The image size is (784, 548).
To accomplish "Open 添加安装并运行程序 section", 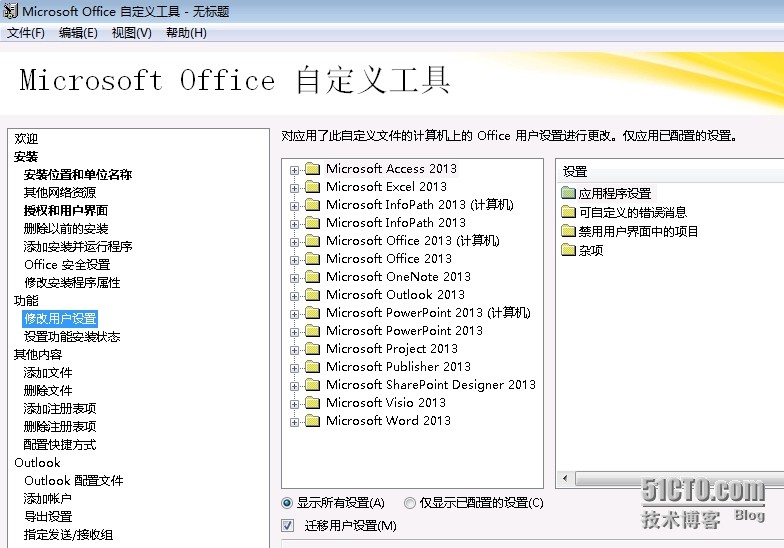I will coord(78,246).
